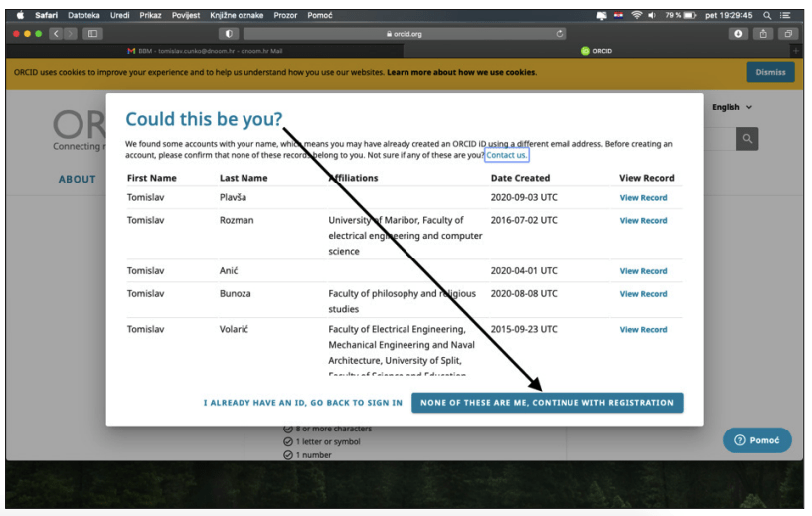Click the Date Created column header
This screenshot has height=516, width=812.
click(x=520, y=178)
